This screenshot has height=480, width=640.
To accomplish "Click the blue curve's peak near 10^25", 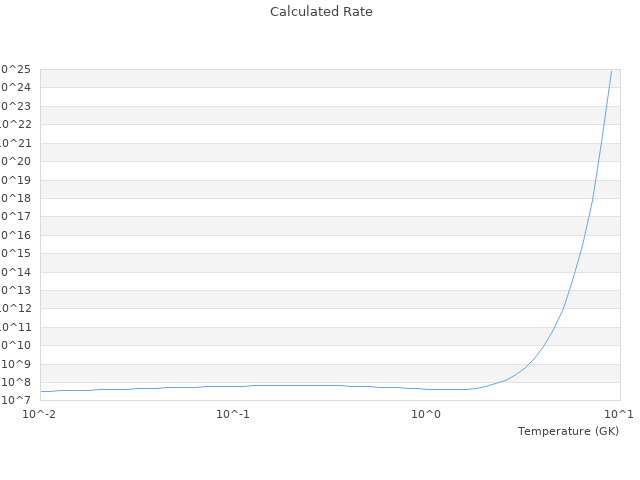I will (611, 72).
